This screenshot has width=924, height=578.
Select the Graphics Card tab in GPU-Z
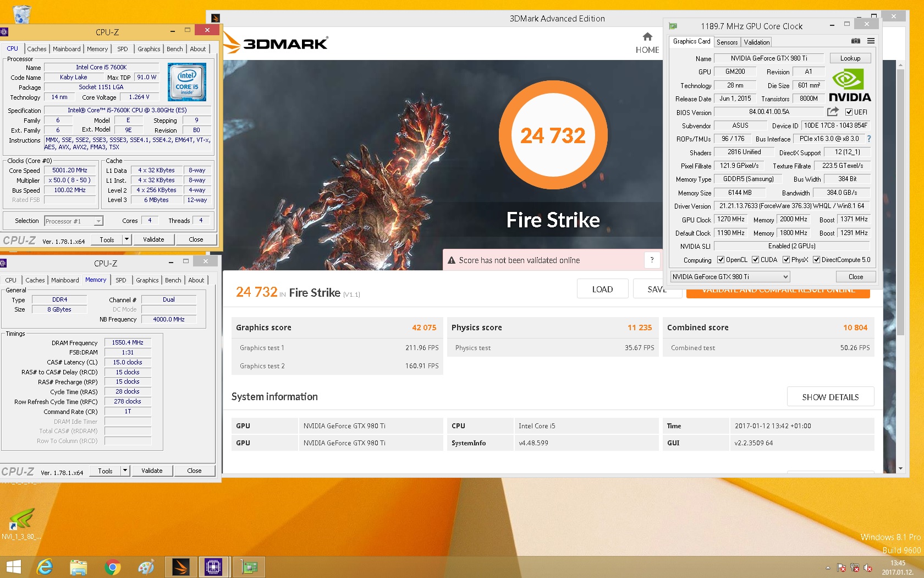pyautogui.click(x=691, y=41)
